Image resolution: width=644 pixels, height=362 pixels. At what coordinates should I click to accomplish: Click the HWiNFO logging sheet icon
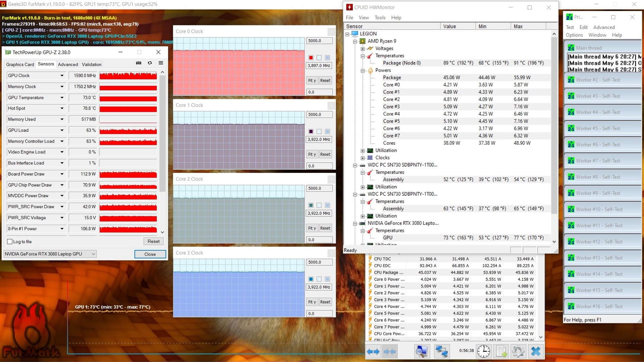coord(501,351)
